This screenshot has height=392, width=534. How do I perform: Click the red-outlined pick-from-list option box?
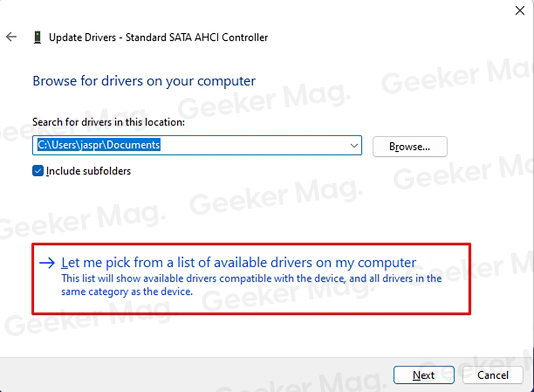(x=252, y=279)
